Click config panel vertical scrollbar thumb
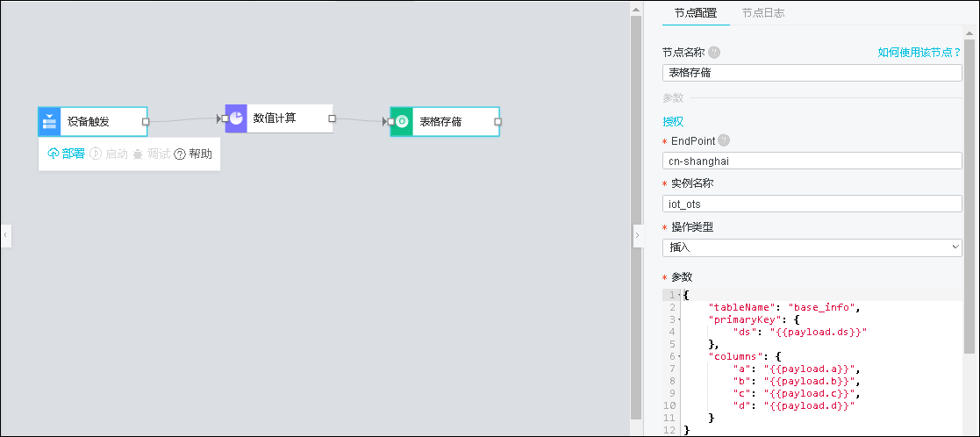This screenshot has width=980, height=437. (969, 197)
